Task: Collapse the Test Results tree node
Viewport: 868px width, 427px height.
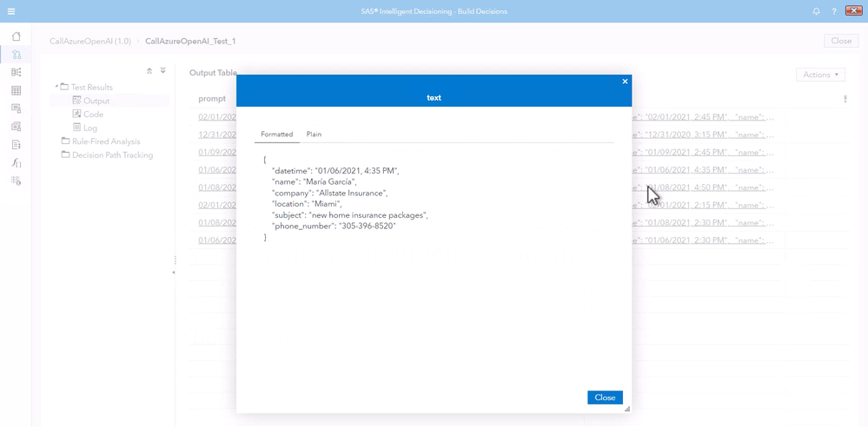Action: (x=56, y=86)
